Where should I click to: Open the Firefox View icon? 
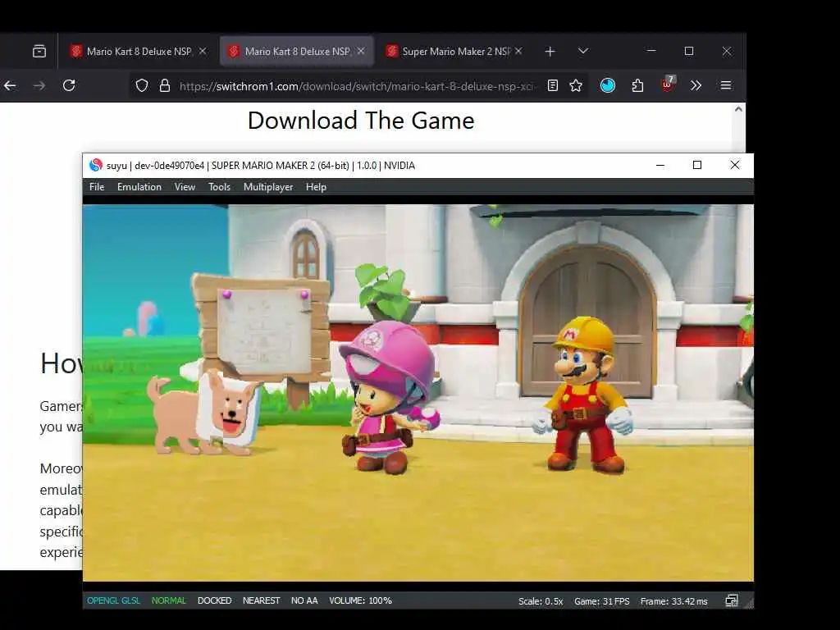[x=39, y=52]
